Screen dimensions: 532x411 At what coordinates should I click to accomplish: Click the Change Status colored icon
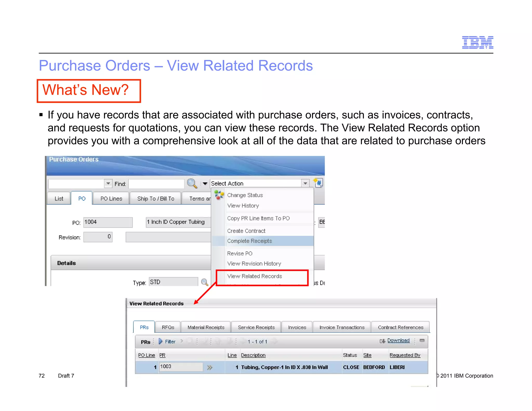tap(219, 195)
